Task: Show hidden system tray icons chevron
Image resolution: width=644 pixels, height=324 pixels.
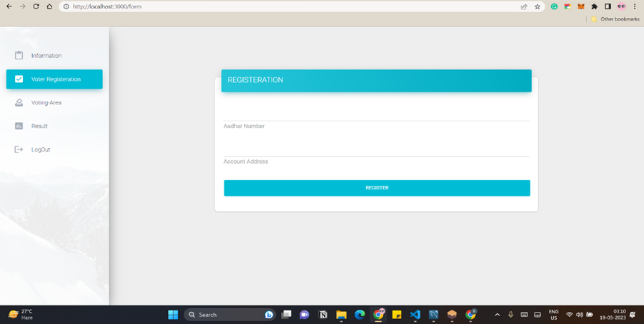Action: [x=497, y=315]
